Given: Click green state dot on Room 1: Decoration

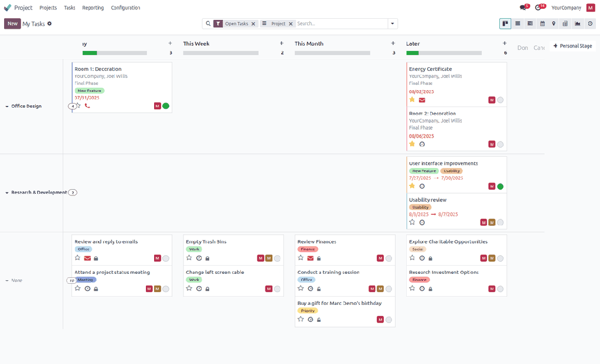Looking at the screenshot, I should coord(166,106).
